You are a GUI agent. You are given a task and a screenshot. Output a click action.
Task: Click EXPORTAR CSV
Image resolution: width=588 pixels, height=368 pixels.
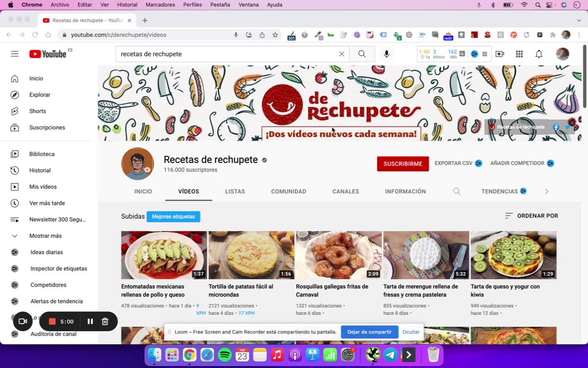pos(458,164)
